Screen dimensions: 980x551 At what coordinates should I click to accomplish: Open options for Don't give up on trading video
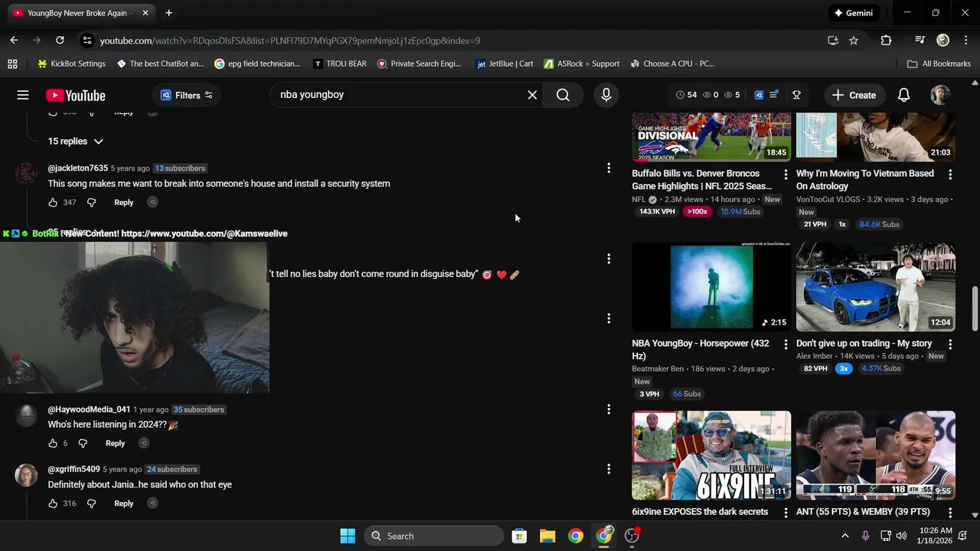pos(950,344)
